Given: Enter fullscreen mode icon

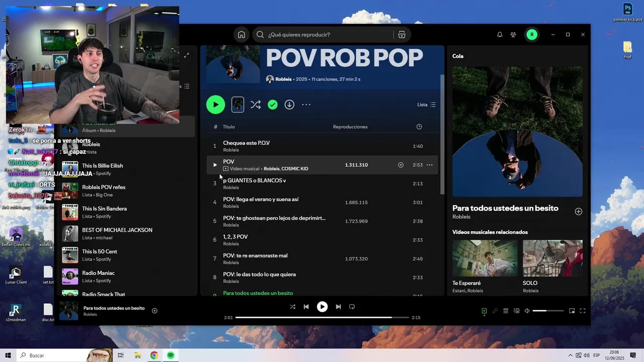Looking at the screenshot, I should point(583,311).
